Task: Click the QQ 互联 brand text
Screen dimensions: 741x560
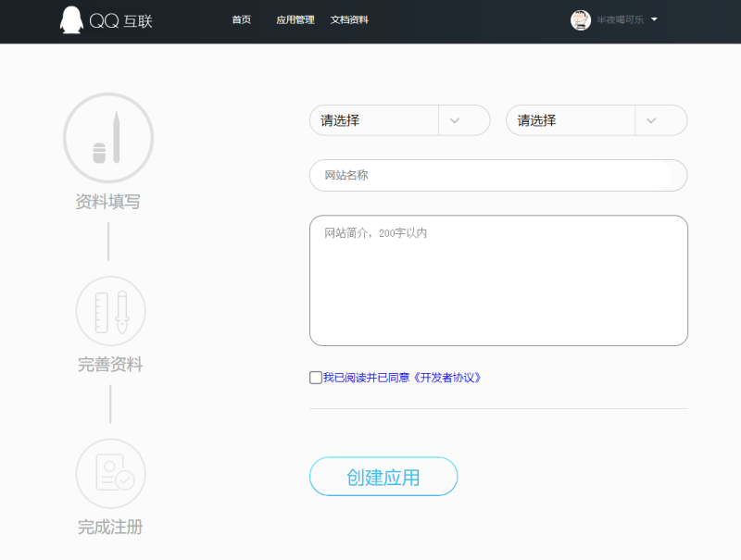Action: pyautogui.click(x=120, y=21)
